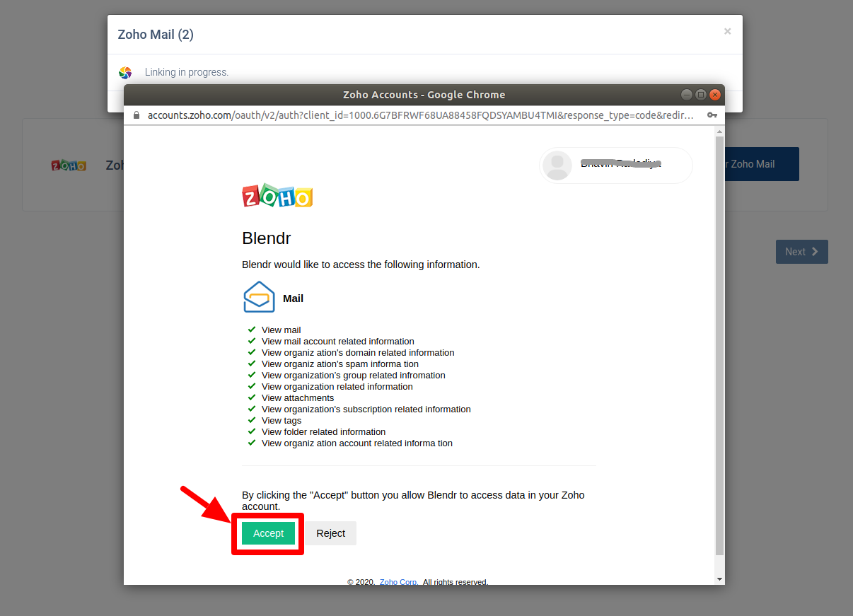Click the checkmark next to 'View tags'
The width and height of the screenshot is (853, 616).
[x=252, y=420]
